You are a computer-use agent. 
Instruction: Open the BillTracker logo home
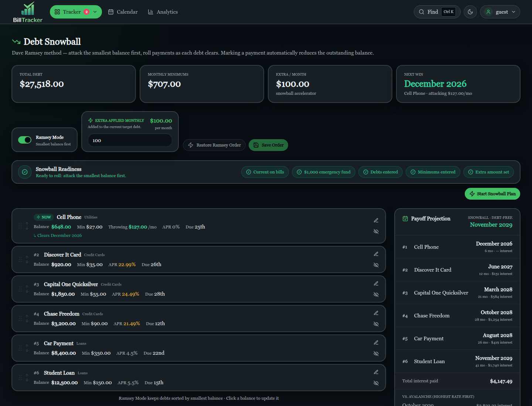click(x=28, y=12)
